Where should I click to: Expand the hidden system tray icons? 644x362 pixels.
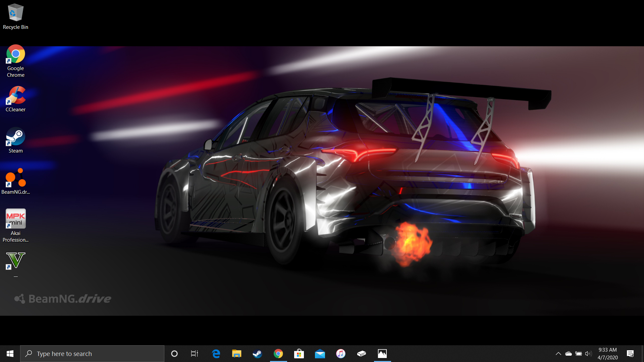558,354
